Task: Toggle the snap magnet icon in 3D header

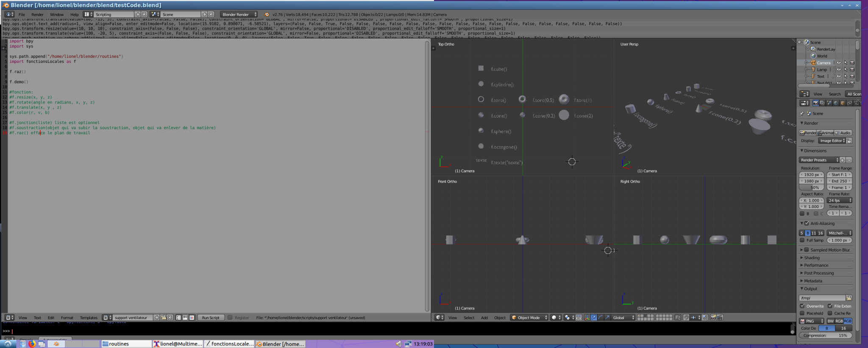Action: (686, 317)
